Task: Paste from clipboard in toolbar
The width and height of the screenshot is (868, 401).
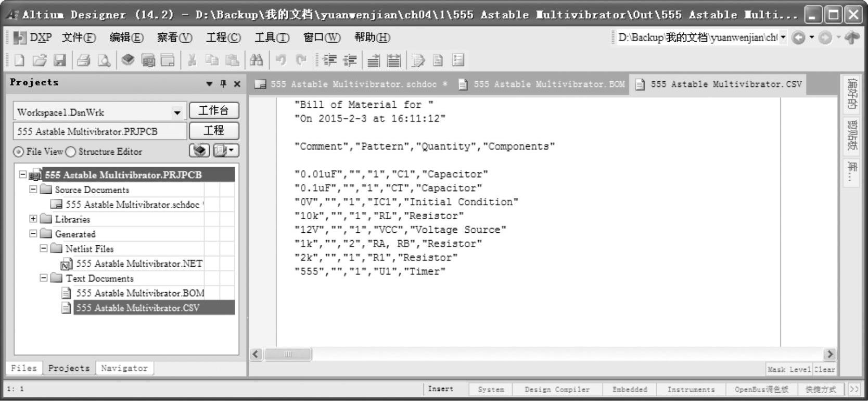Action: point(232,60)
